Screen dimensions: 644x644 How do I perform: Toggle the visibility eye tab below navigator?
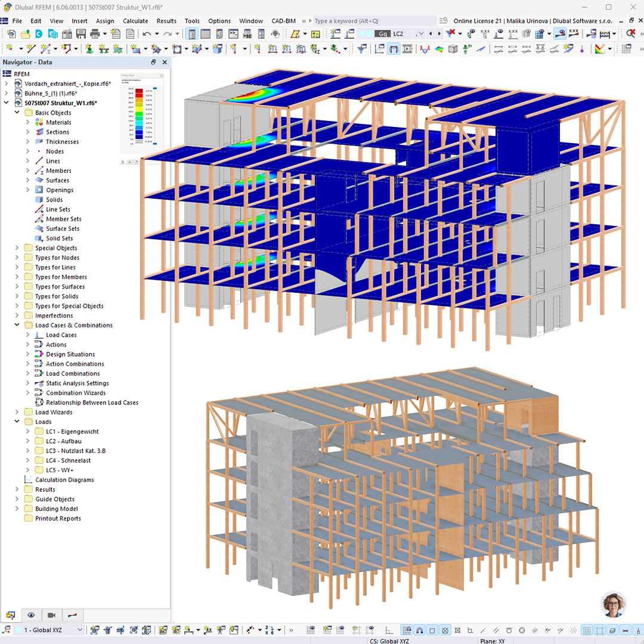pyautogui.click(x=30, y=615)
